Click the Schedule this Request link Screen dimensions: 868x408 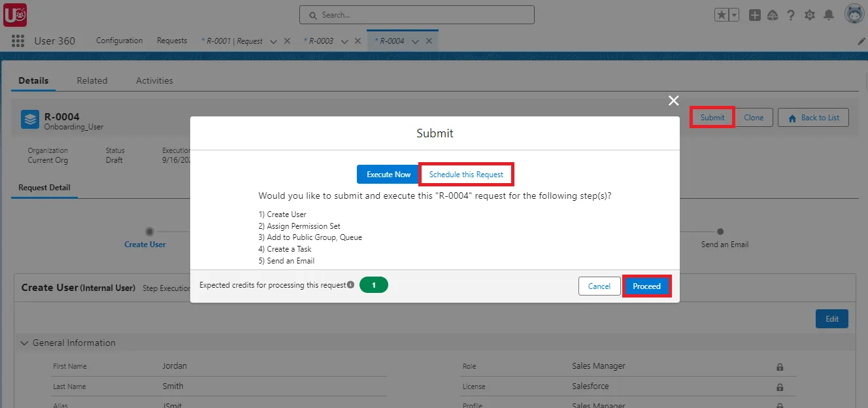[466, 174]
